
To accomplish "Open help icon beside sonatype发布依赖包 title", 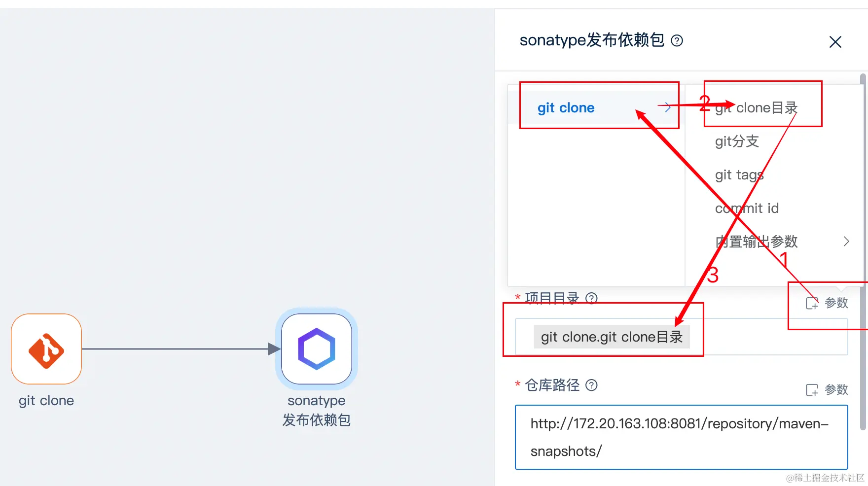I will click(x=677, y=40).
